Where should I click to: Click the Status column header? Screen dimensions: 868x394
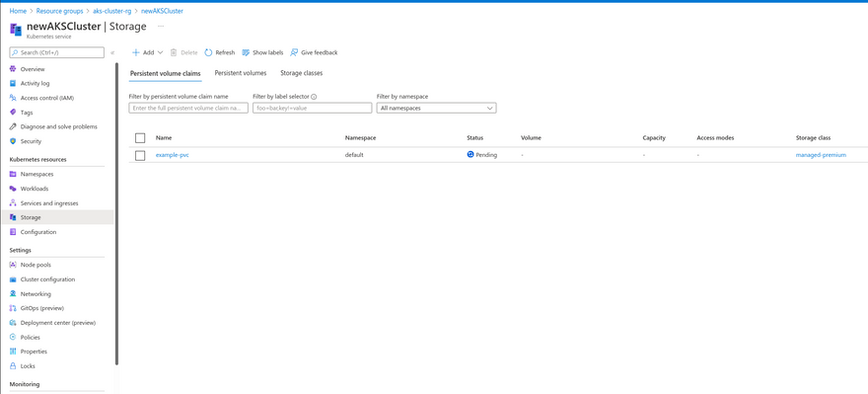point(475,138)
